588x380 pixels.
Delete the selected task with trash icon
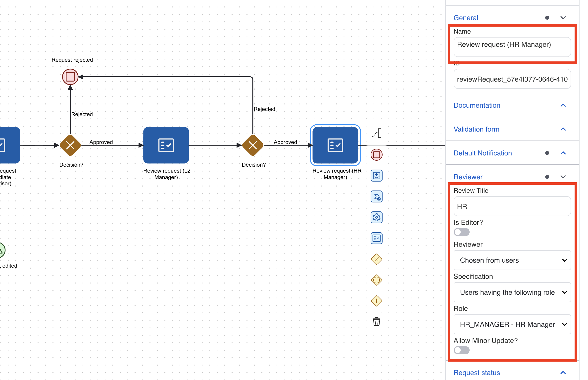(x=377, y=321)
